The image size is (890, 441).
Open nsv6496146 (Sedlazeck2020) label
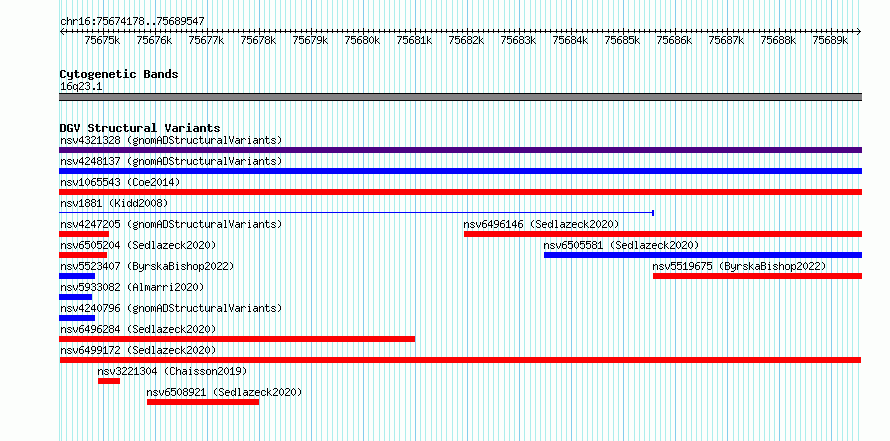pyautogui.click(x=541, y=224)
